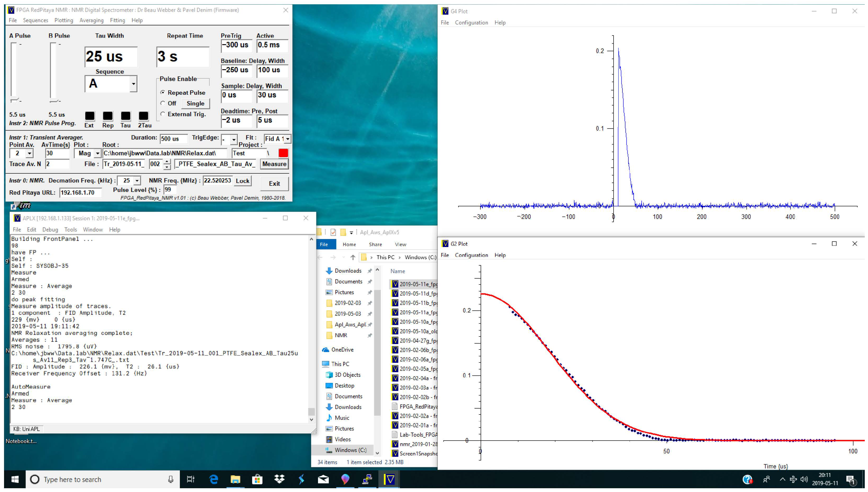Open the Averaging menu
868x492 pixels.
point(91,20)
